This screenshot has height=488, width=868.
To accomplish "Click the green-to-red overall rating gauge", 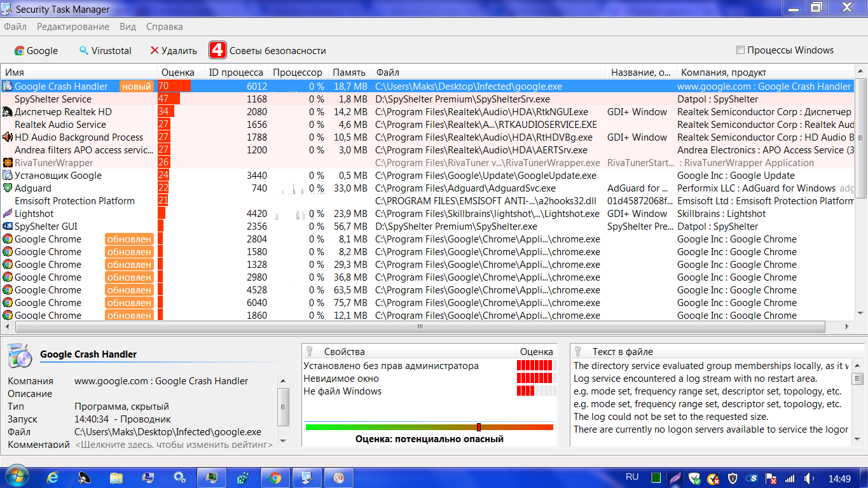I will tap(429, 428).
